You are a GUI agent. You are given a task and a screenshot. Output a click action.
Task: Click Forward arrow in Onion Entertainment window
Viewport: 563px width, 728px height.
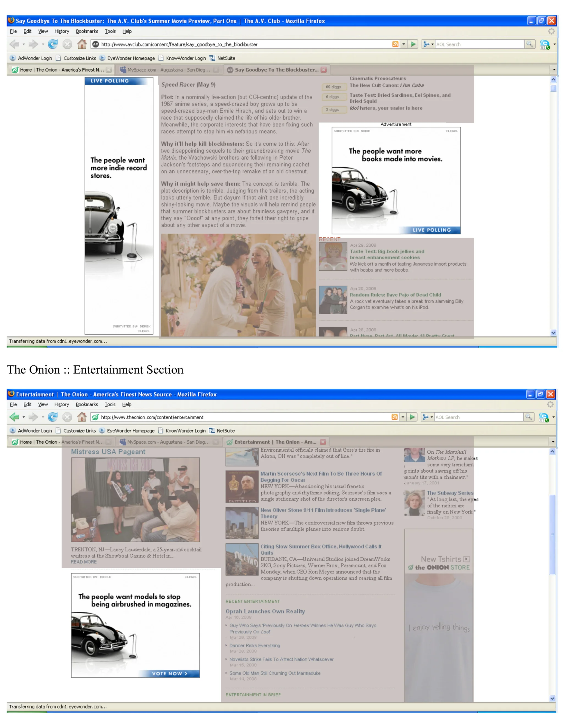pos(33,417)
